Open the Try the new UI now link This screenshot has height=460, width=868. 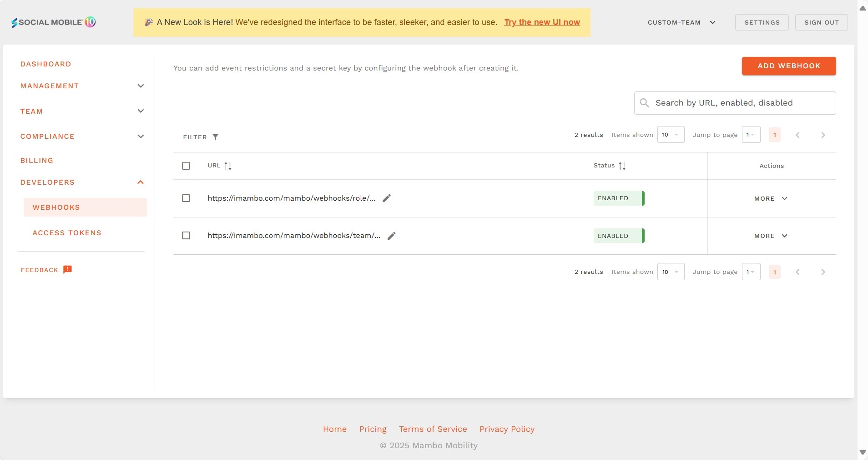(542, 22)
